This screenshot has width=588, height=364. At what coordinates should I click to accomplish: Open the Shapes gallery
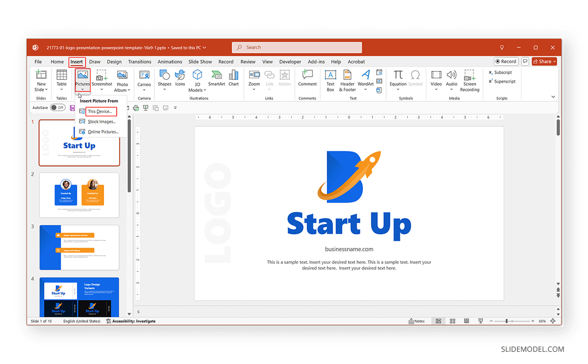(x=165, y=80)
